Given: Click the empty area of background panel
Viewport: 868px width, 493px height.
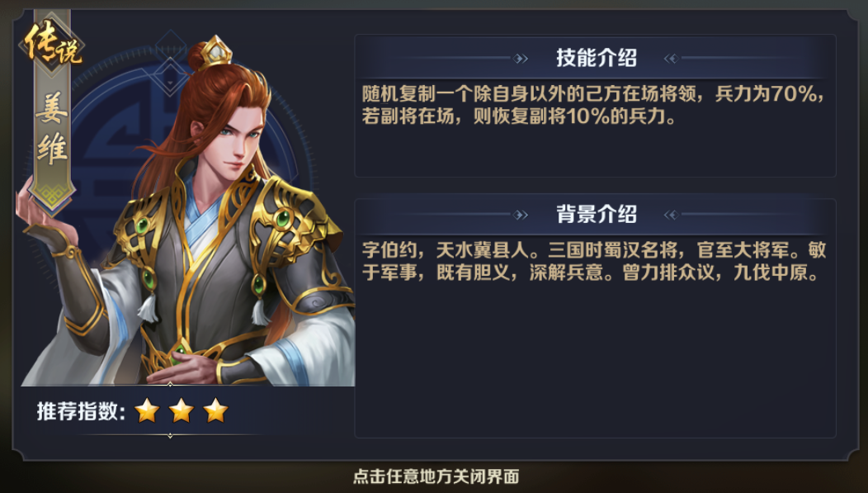Looking at the screenshot, I should click(595, 360).
